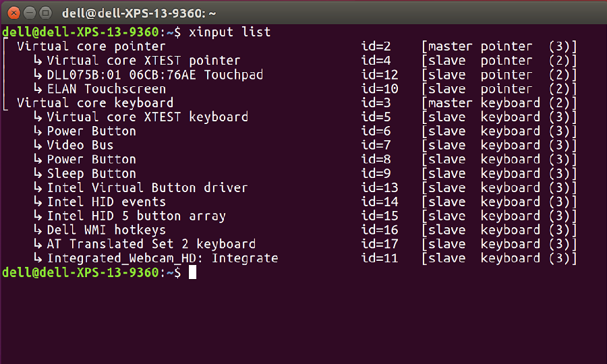Select the 'Virtual core pointer' line
607x364 pixels.
(91, 47)
